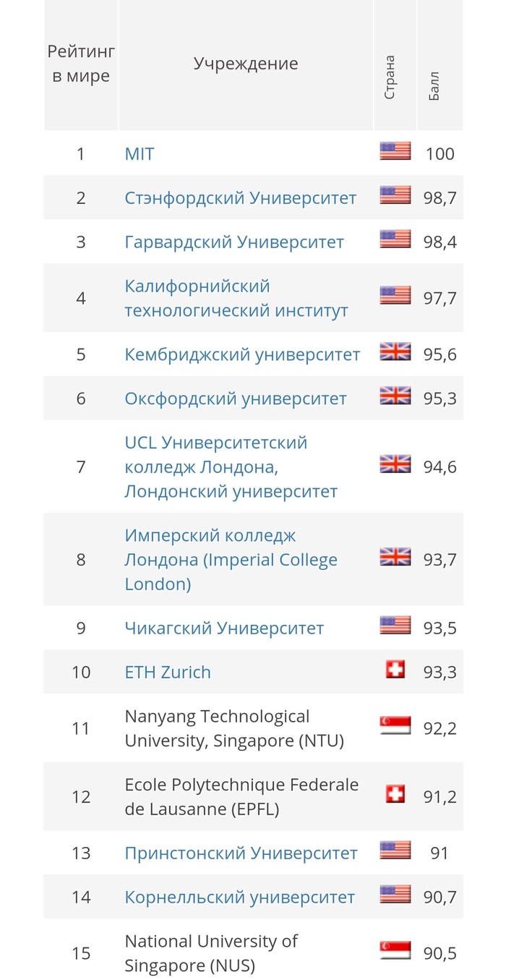Click the US flag beside Чикагский Университет
506x980 pixels.
tap(395, 626)
